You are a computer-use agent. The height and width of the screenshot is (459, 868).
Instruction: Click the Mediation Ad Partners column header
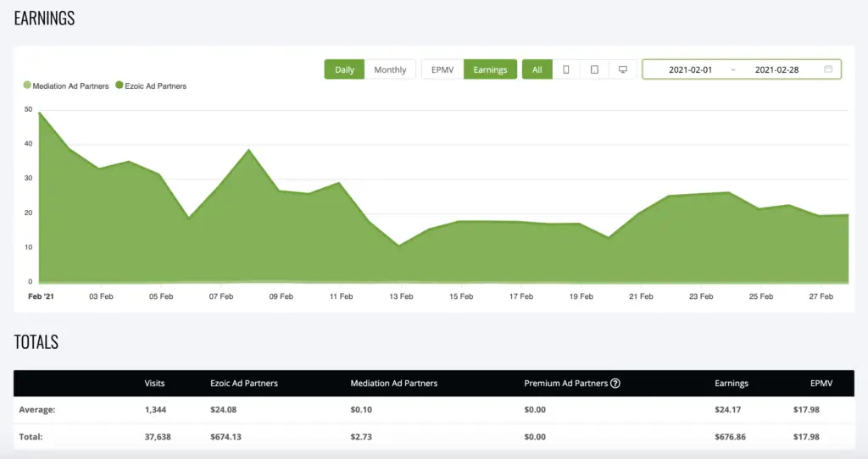(393, 384)
